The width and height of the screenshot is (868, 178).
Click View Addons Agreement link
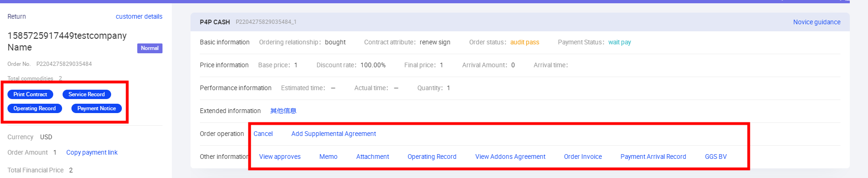(x=510, y=157)
